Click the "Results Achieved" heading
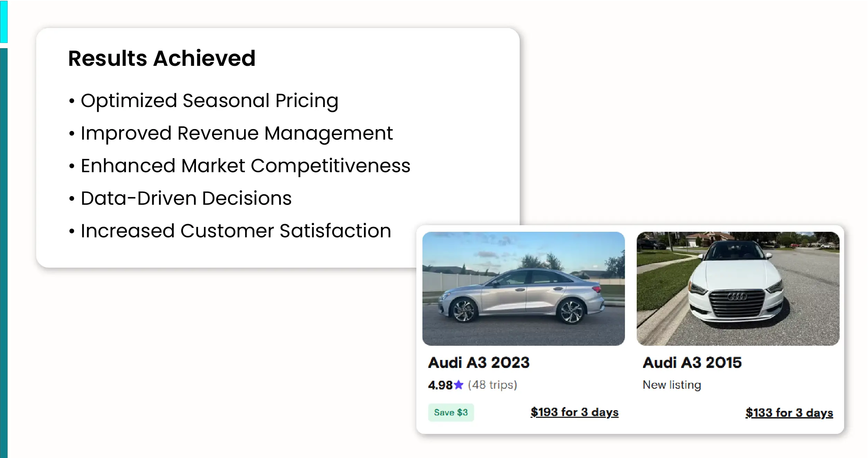This screenshot has width=868, height=458. 162,58
